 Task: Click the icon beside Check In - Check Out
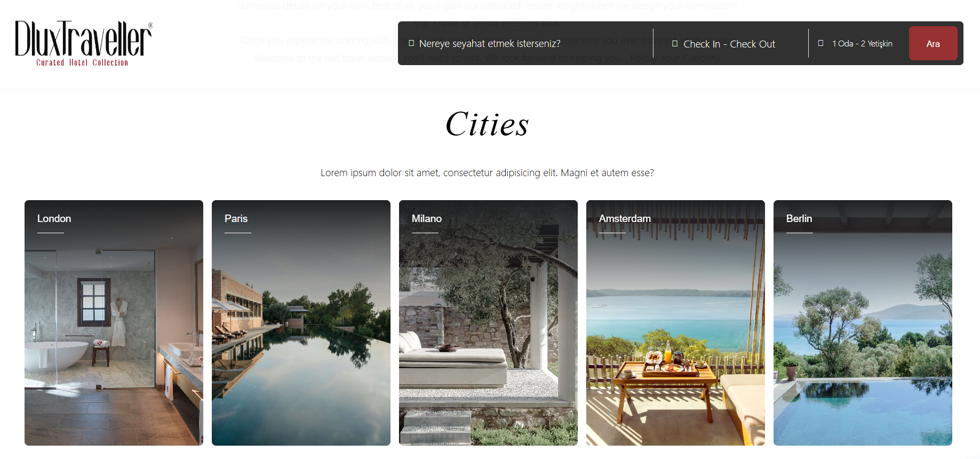pyautogui.click(x=675, y=44)
